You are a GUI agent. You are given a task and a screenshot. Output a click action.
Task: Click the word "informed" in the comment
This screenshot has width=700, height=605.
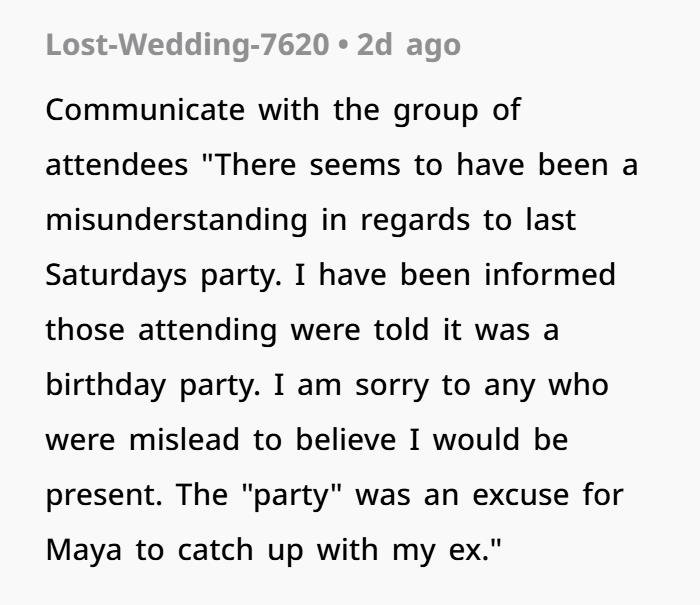(x=550, y=274)
